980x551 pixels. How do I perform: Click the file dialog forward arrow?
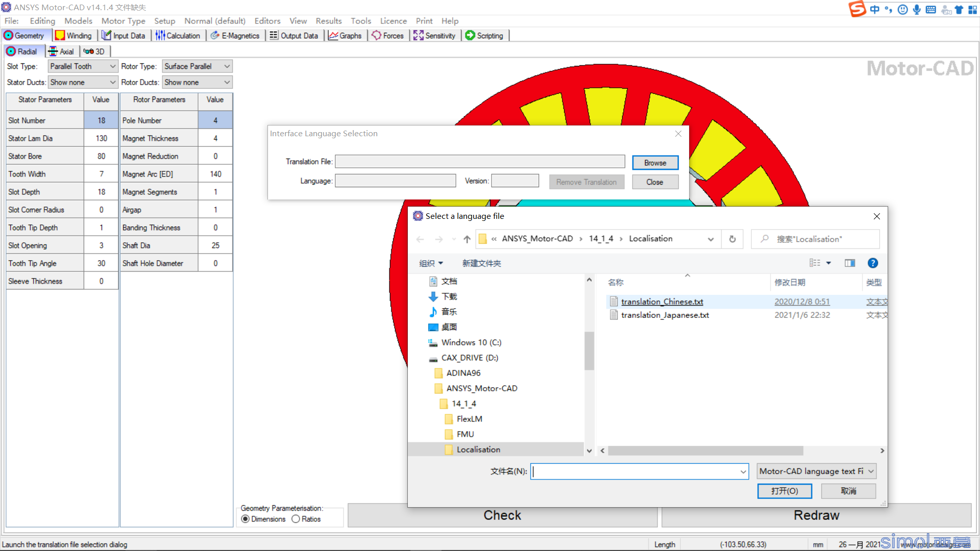tap(439, 239)
